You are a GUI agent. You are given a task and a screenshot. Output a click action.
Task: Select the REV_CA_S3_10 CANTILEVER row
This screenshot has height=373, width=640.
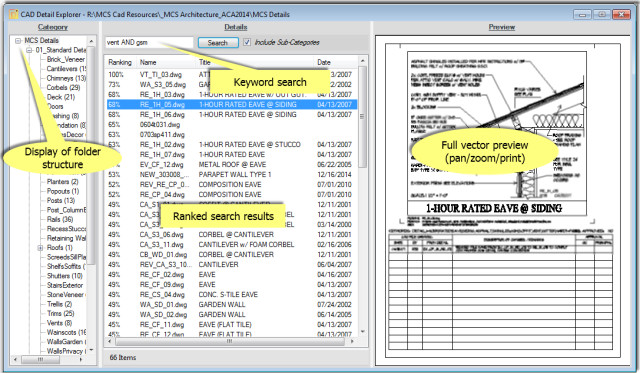tap(232, 264)
